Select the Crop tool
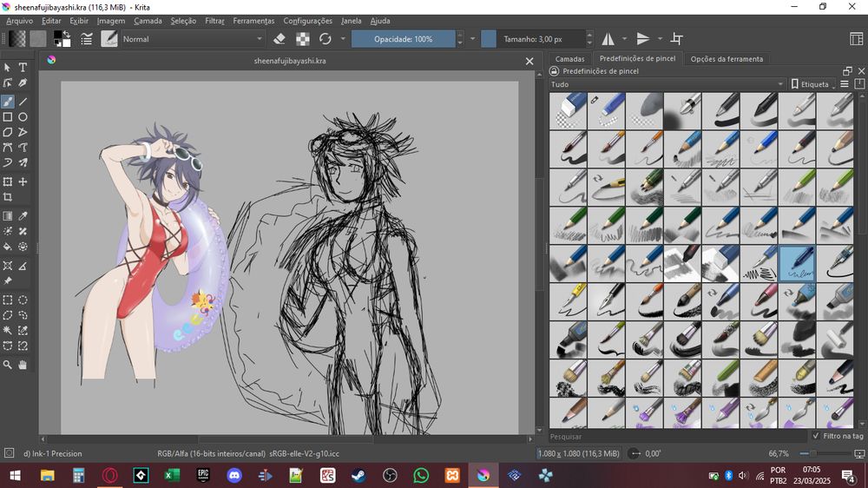 pyautogui.click(x=8, y=198)
